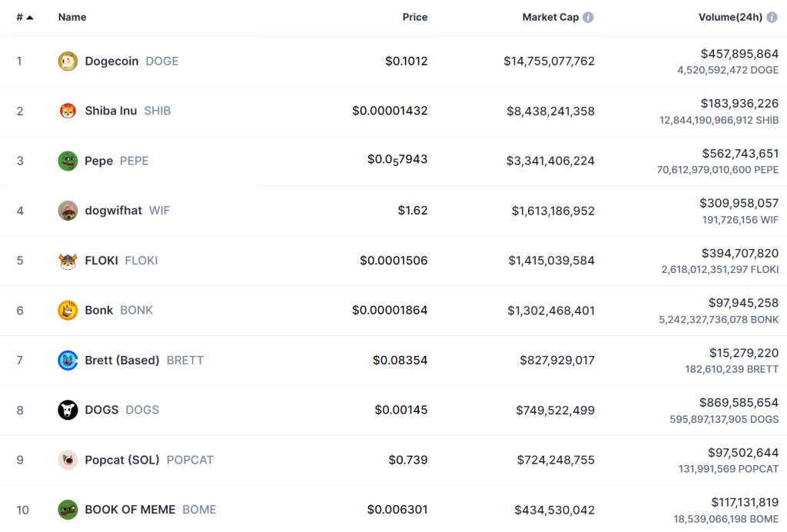
Task: Toggle rank sort arrow beside # header
Action: pyautogui.click(x=29, y=17)
